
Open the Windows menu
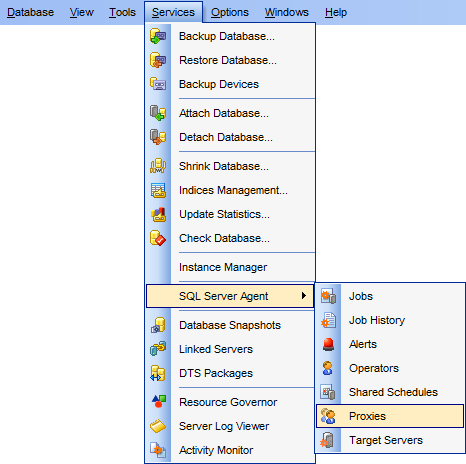click(287, 12)
